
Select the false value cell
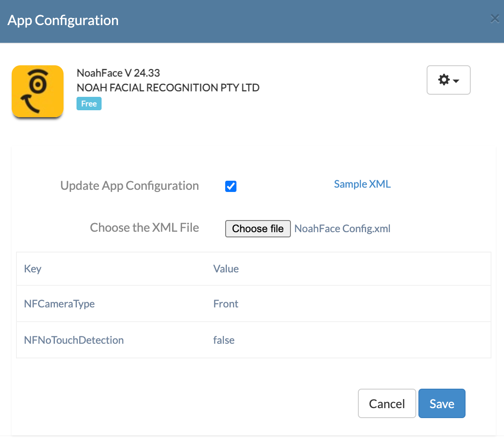coord(348,340)
